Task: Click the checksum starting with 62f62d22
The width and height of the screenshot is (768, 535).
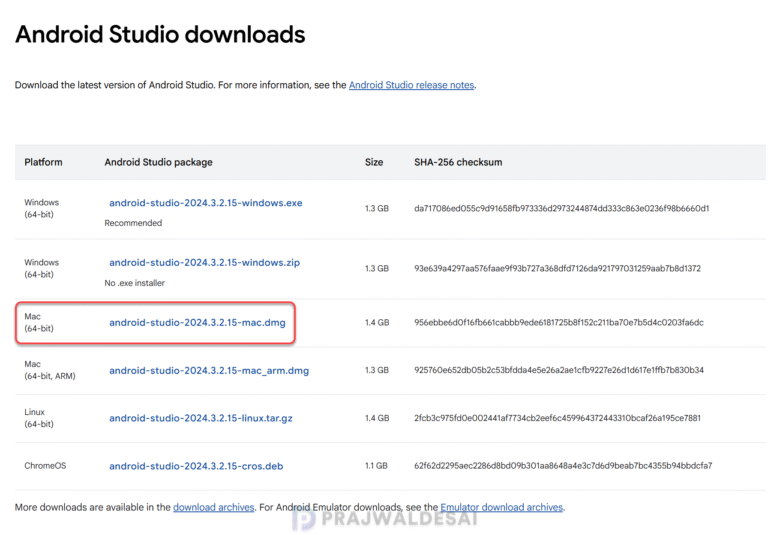Action: tap(563, 466)
